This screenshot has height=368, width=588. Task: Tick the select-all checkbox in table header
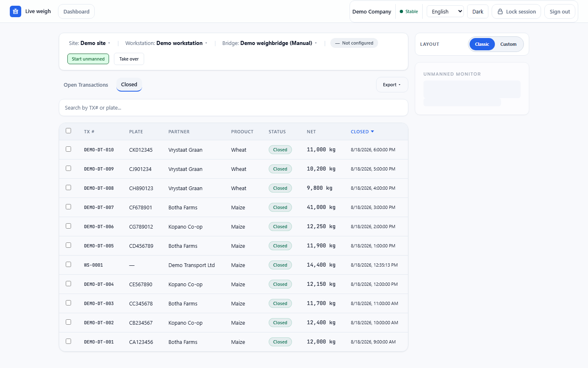tap(69, 131)
